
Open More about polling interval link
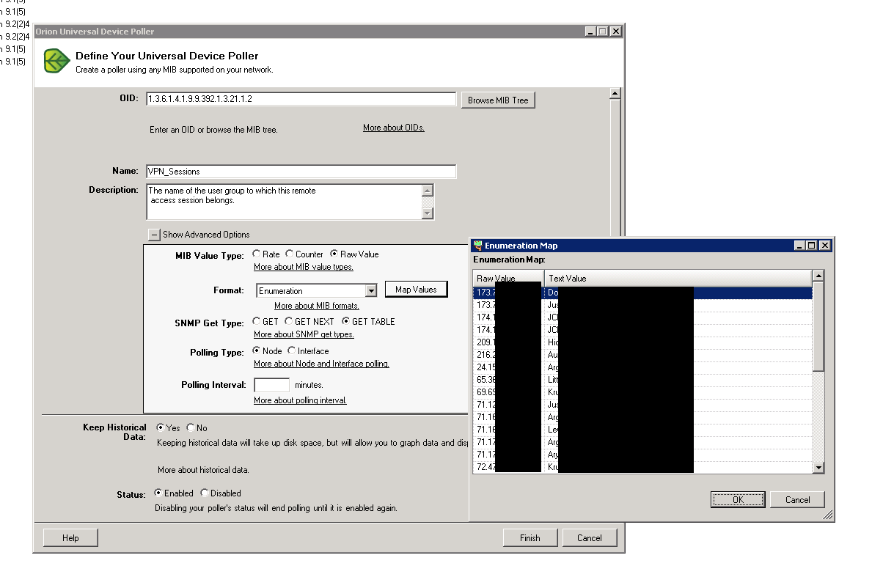click(x=300, y=401)
